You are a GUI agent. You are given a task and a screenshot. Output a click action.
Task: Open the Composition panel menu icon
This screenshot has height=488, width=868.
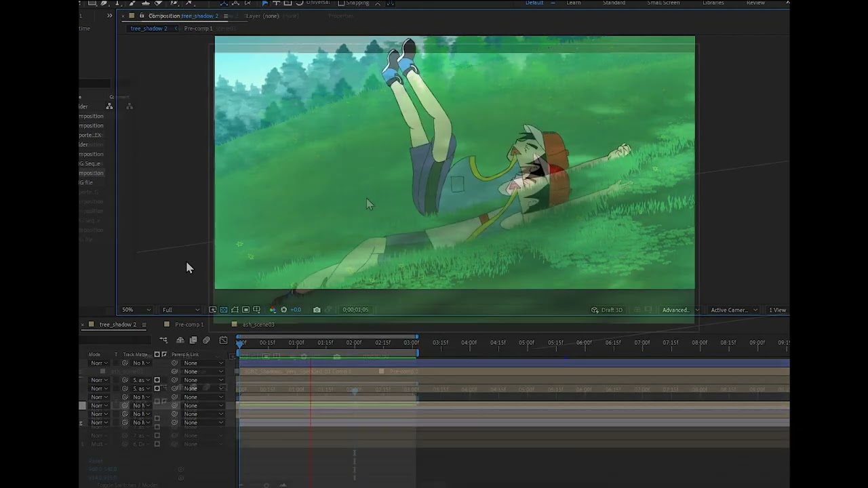(x=225, y=16)
